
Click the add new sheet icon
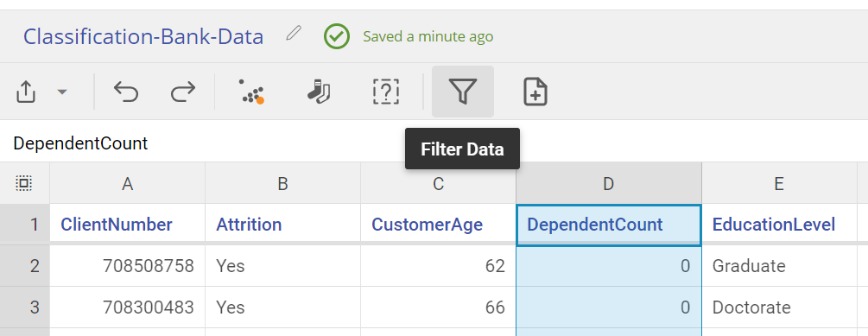535,92
